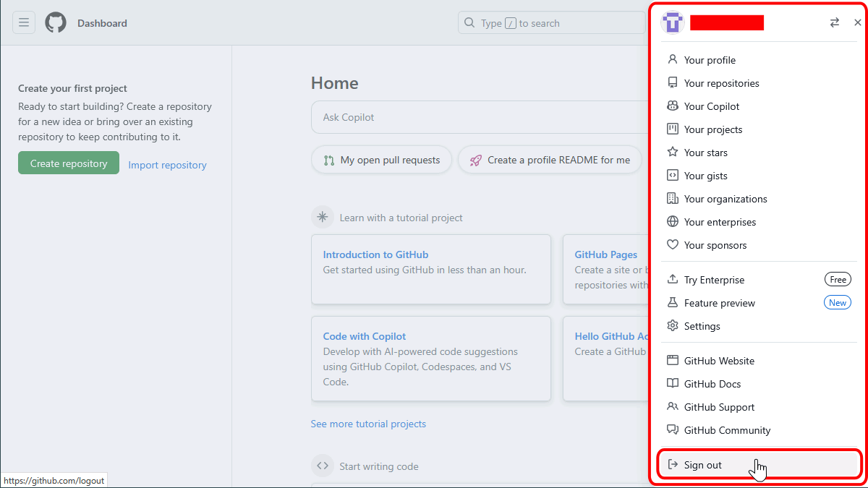Click the sign out arrow icon
The height and width of the screenshot is (488, 868).
point(673,465)
